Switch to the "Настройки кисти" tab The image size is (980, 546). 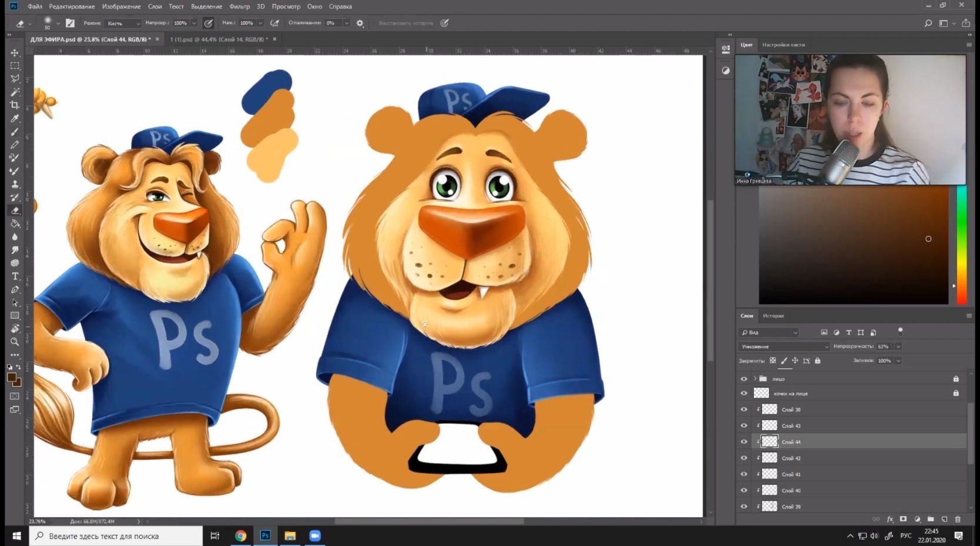(783, 45)
